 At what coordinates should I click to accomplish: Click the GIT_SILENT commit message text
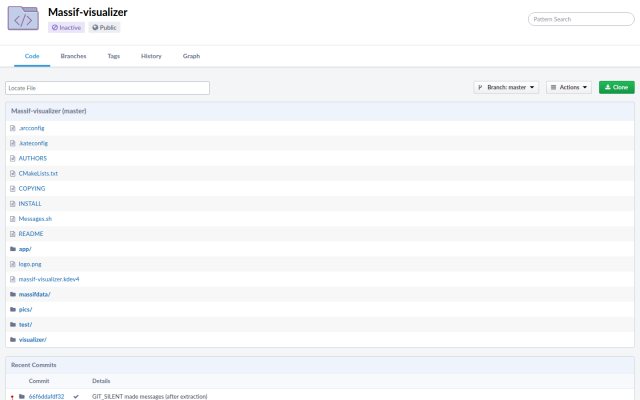click(x=149, y=396)
